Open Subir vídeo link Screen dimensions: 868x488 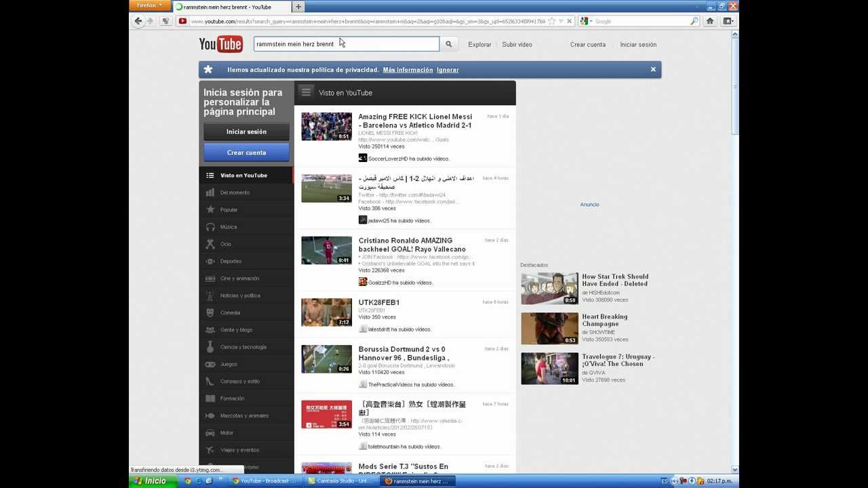[x=517, y=45]
